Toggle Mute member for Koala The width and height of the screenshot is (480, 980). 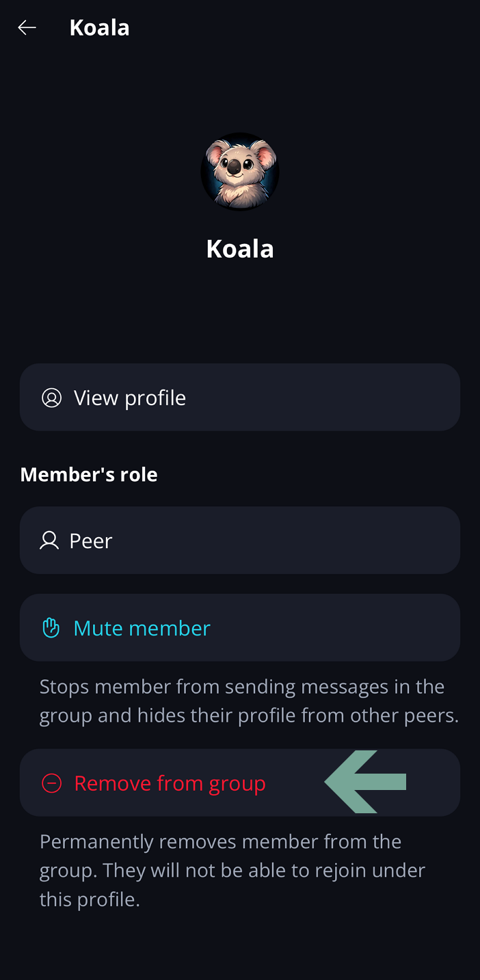click(142, 628)
